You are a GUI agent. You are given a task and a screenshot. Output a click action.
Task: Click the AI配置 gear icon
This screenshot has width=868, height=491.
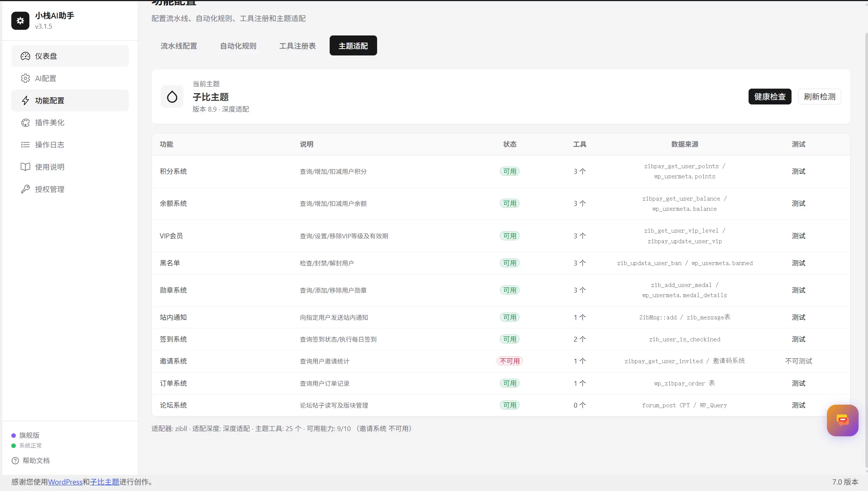(x=25, y=78)
